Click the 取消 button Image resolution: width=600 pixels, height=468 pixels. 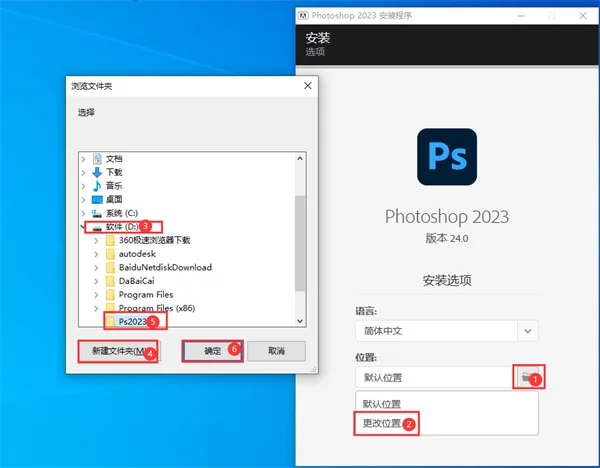pos(276,351)
